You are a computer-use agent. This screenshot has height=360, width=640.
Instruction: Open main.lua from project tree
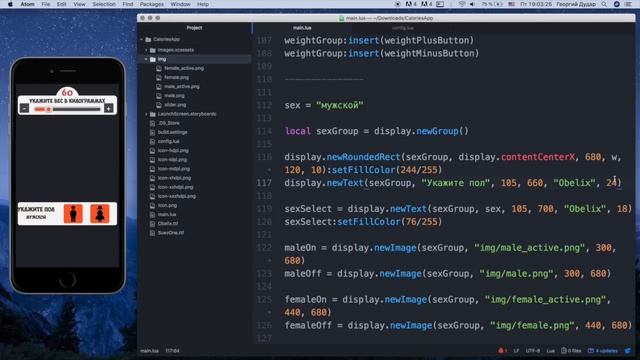(167, 214)
